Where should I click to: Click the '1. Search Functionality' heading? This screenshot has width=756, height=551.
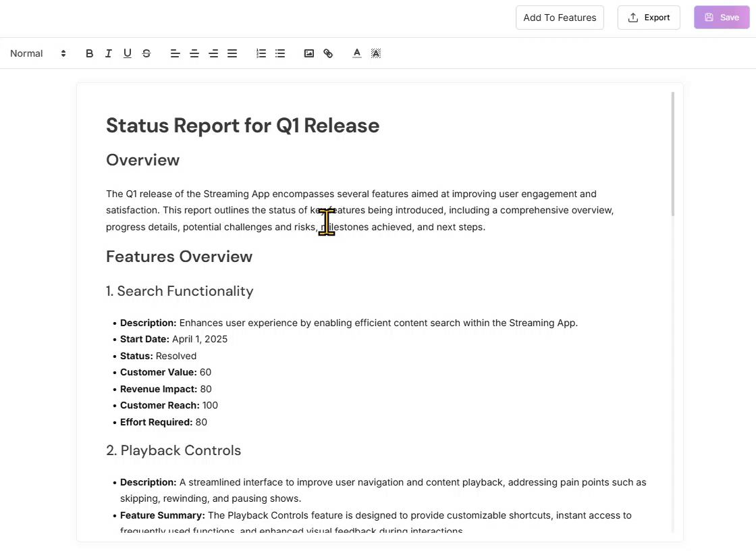point(180,291)
